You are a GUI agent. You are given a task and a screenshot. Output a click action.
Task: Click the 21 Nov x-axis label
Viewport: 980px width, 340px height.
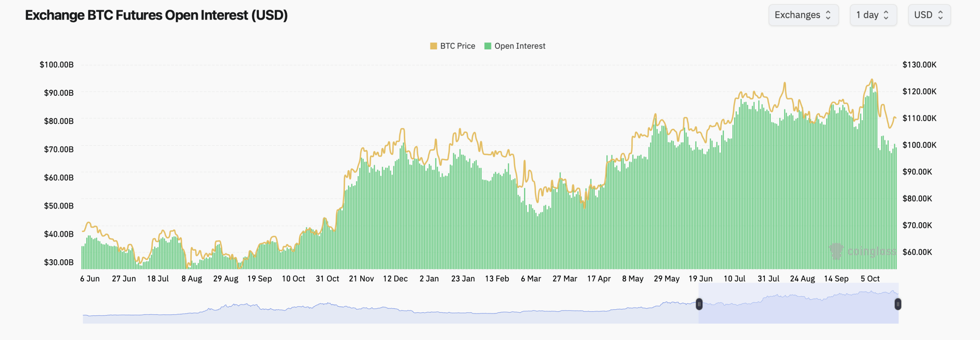[x=361, y=279]
